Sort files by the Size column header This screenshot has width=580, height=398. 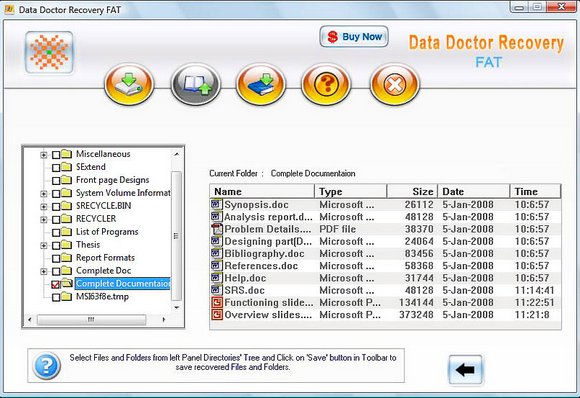pos(412,192)
